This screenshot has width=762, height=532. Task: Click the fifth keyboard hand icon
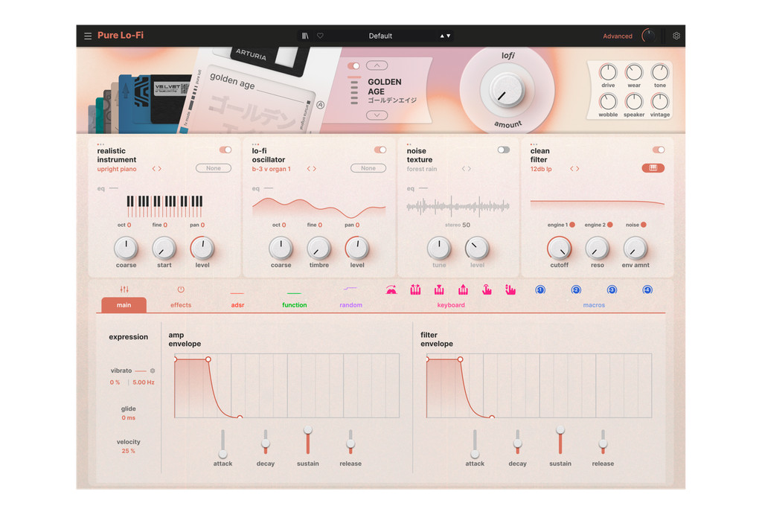click(x=487, y=290)
